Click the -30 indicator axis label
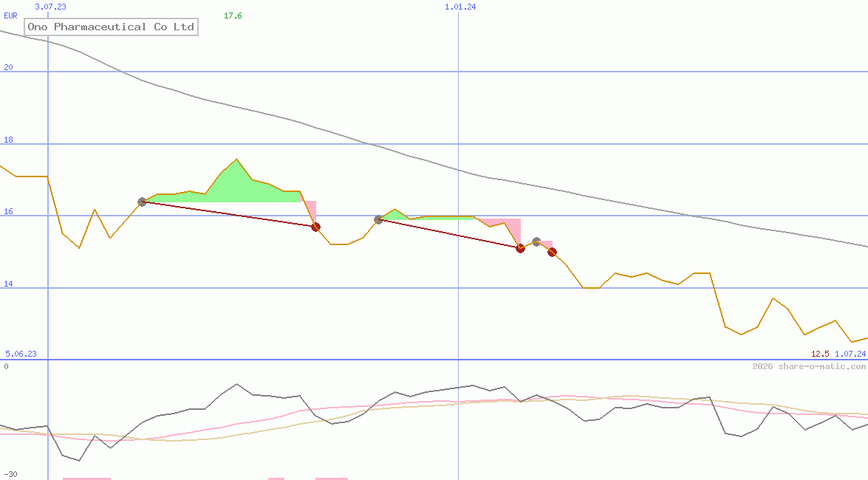 click(10, 474)
